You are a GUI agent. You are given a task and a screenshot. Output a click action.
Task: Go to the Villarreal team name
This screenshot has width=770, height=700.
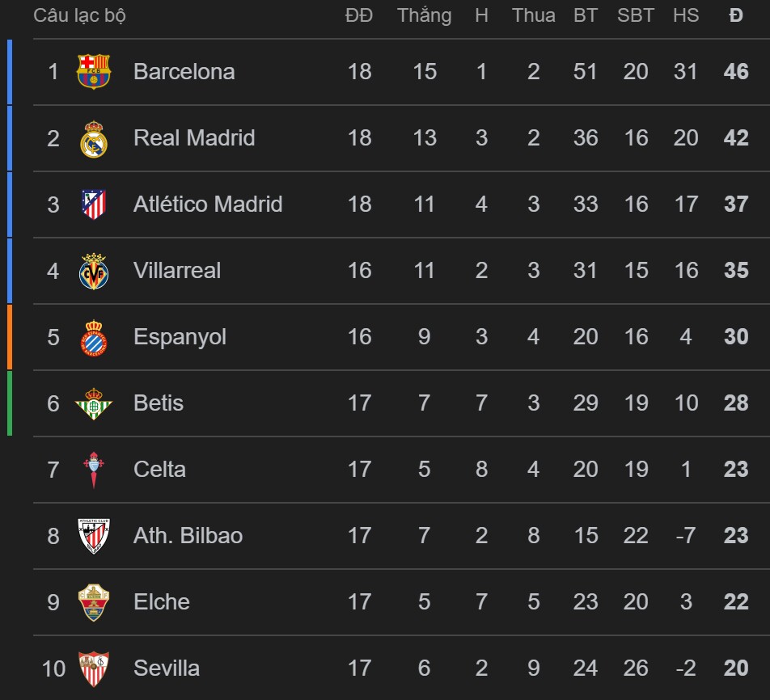[x=177, y=271]
